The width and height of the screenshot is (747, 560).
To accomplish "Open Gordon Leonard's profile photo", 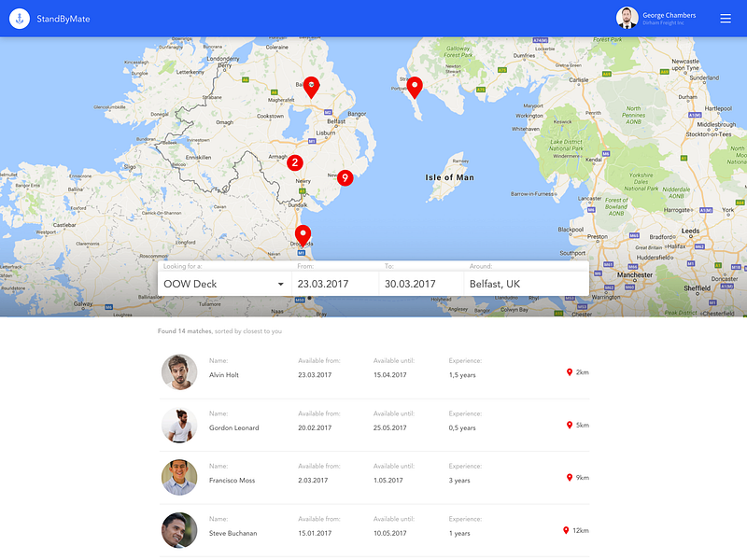I will 179,425.
